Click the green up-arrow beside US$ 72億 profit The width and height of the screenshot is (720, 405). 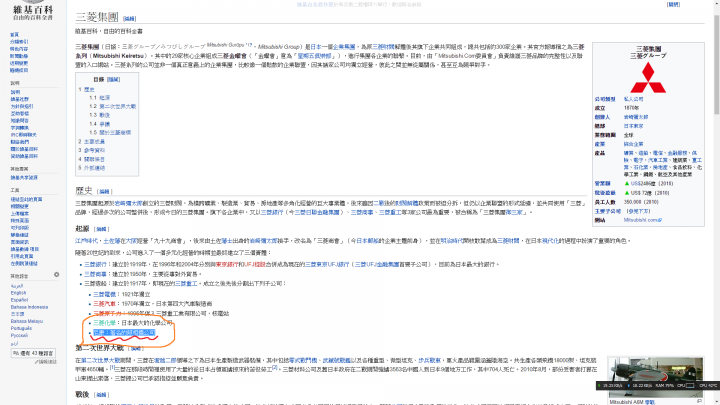(x=626, y=193)
